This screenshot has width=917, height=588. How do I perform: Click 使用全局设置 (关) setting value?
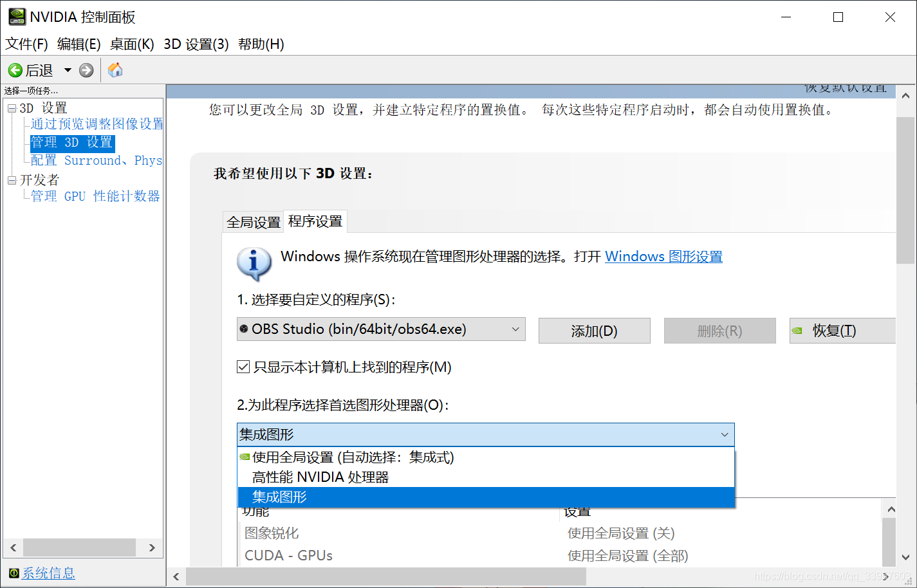621,533
